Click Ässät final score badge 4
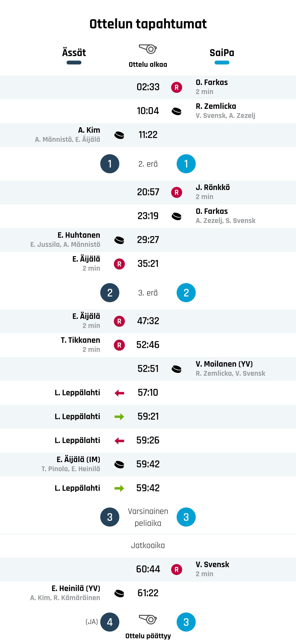This screenshot has height=644, width=296. tap(110, 622)
